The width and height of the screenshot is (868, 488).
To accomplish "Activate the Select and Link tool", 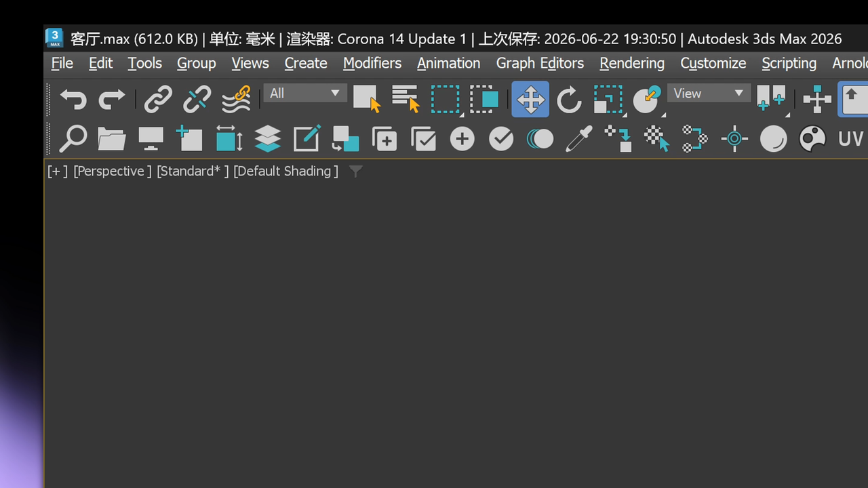I will pyautogui.click(x=158, y=99).
